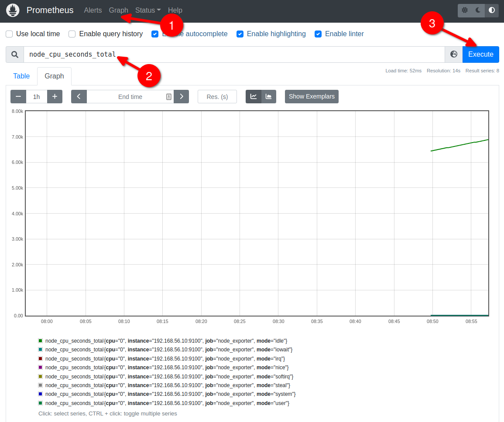504x422 pixels.
Task: Open the metrics explorer globe icon
Action: tap(453, 54)
